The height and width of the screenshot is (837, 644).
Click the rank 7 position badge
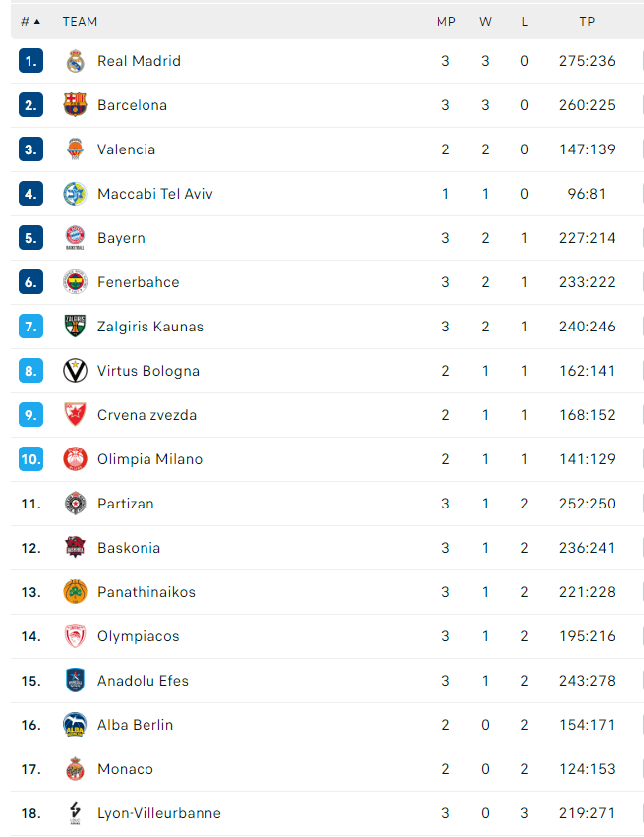31,327
